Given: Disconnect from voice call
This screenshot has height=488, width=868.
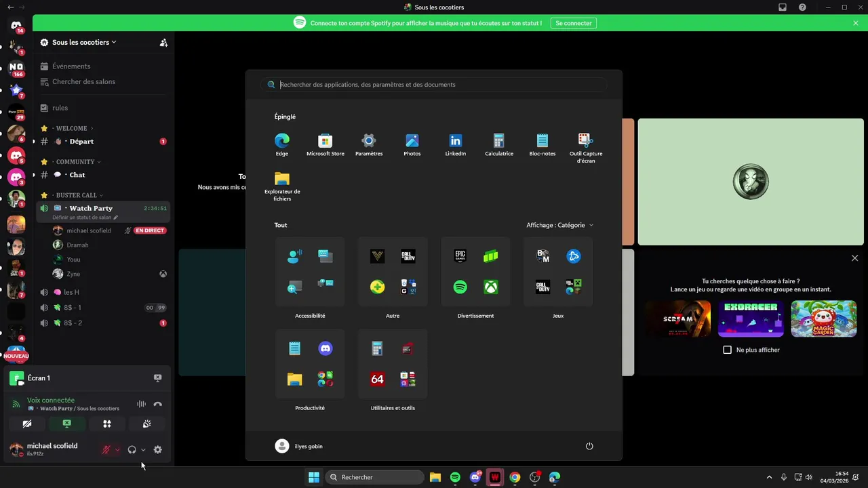Looking at the screenshot, I should click(158, 404).
